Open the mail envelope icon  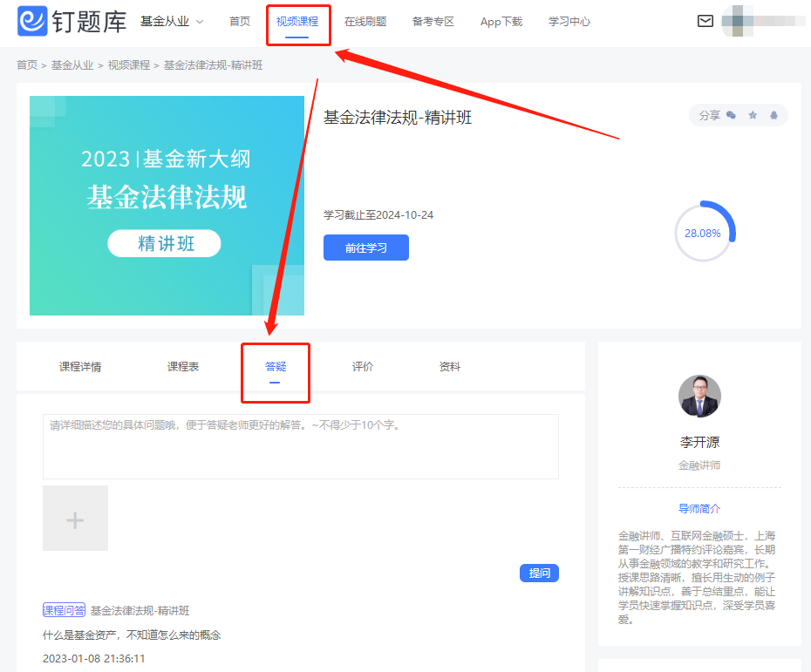coord(705,21)
